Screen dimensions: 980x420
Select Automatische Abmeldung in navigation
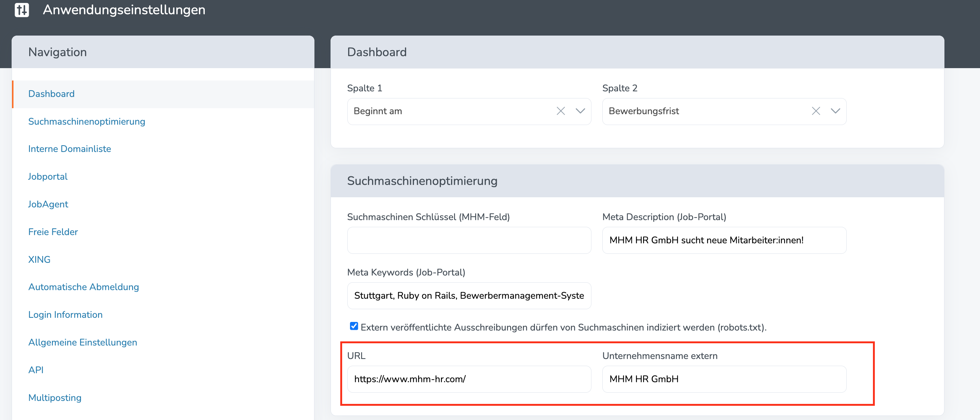click(x=83, y=287)
